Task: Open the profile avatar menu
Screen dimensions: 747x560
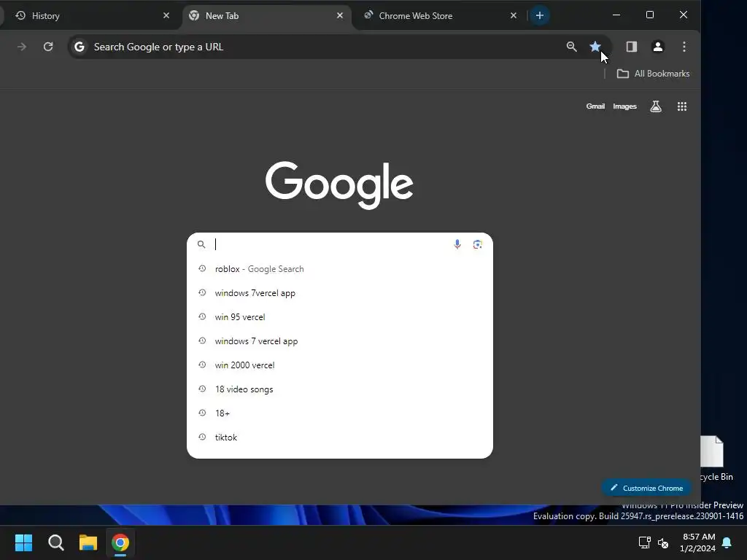Action: [x=658, y=47]
